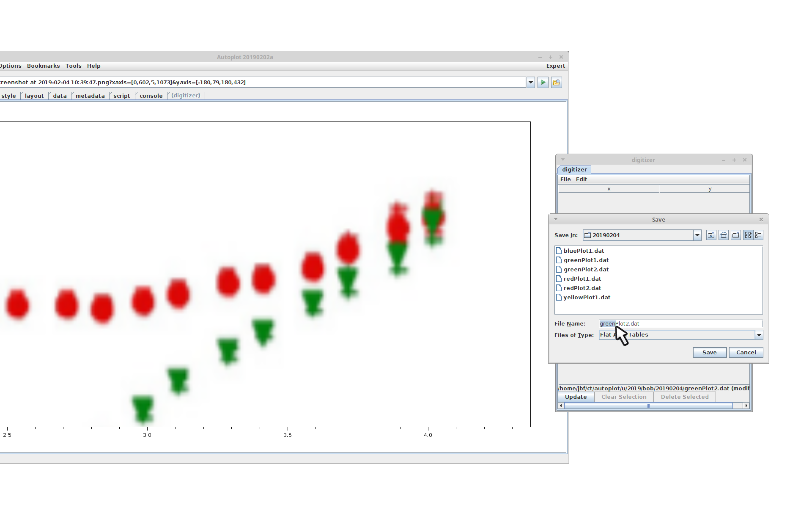Close the digitizer window

[x=745, y=160]
